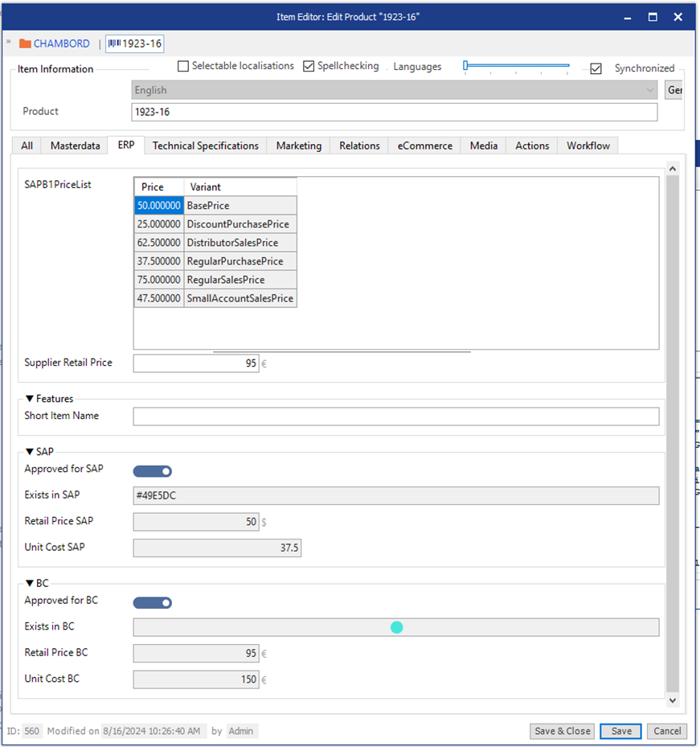The width and height of the screenshot is (700, 747).
Task: Open the Actions tab
Action: [532, 146]
